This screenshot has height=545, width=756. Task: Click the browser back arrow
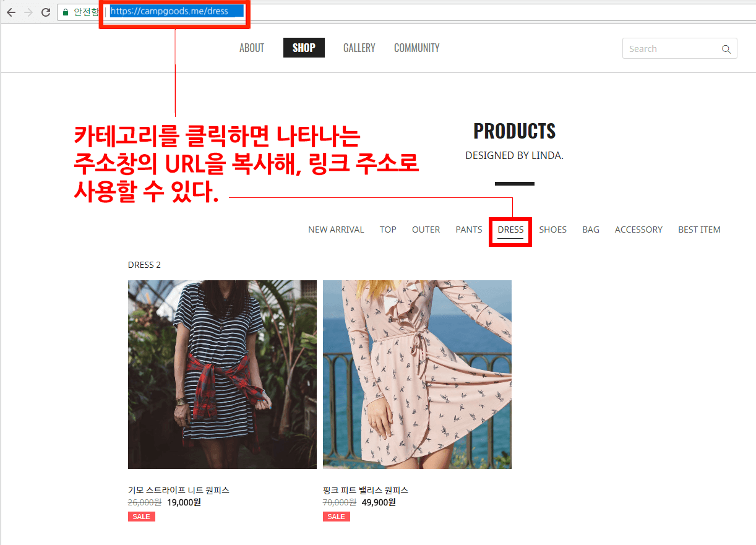pyautogui.click(x=11, y=12)
